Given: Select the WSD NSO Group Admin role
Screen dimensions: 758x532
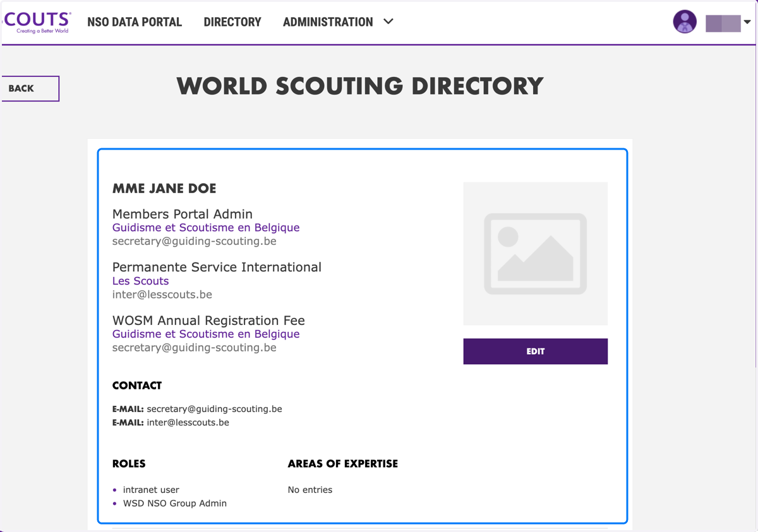Looking at the screenshot, I should click(x=175, y=504).
